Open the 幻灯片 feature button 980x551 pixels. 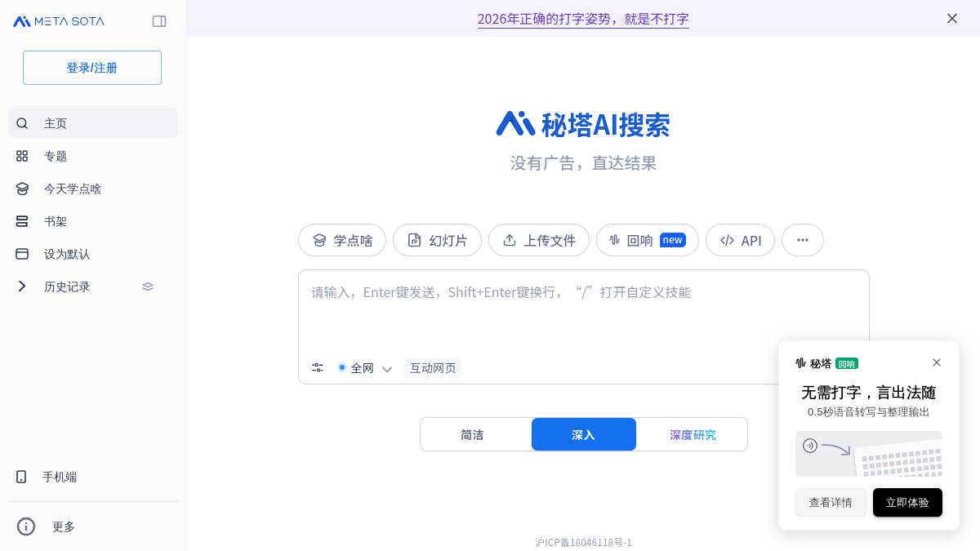pos(437,240)
